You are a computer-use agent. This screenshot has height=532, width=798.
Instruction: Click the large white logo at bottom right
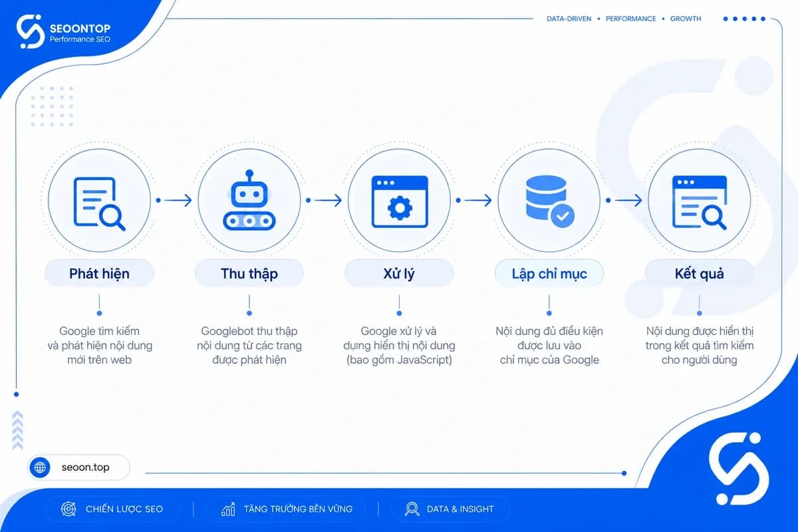[x=739, y=467]
